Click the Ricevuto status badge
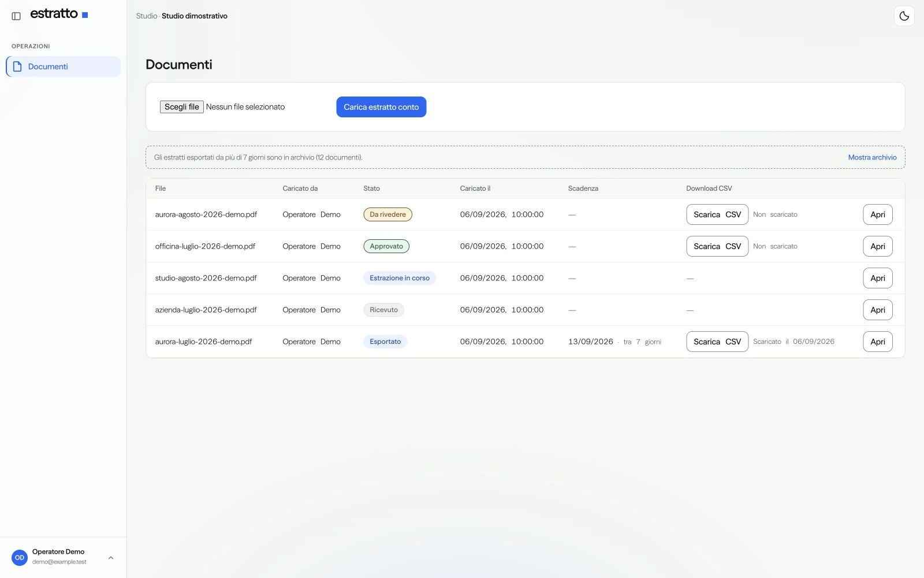 [x=383, y=310]
